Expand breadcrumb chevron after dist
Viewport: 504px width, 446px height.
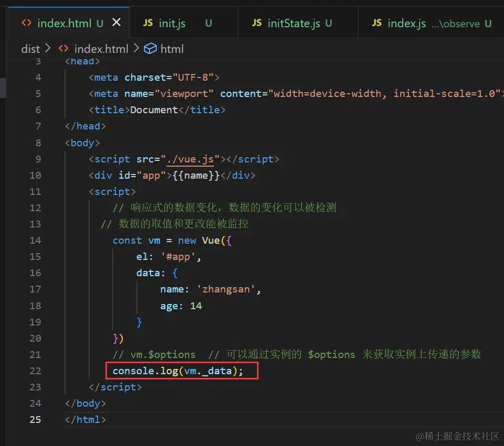pyautogui.click(x=48, y=49)
